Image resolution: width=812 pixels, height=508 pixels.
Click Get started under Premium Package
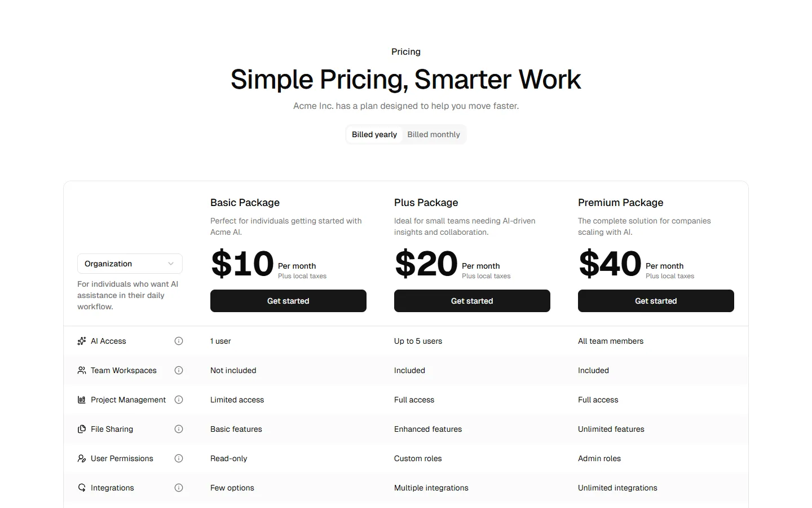(x=655, y=301)
